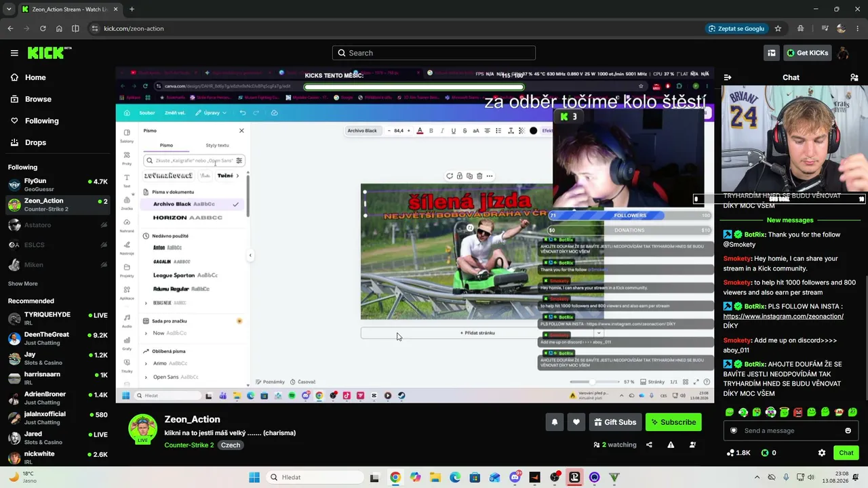Open jalalnxofficial recommended channel
This screenshot has width=868, height=488.
click(x=58, y=418)
